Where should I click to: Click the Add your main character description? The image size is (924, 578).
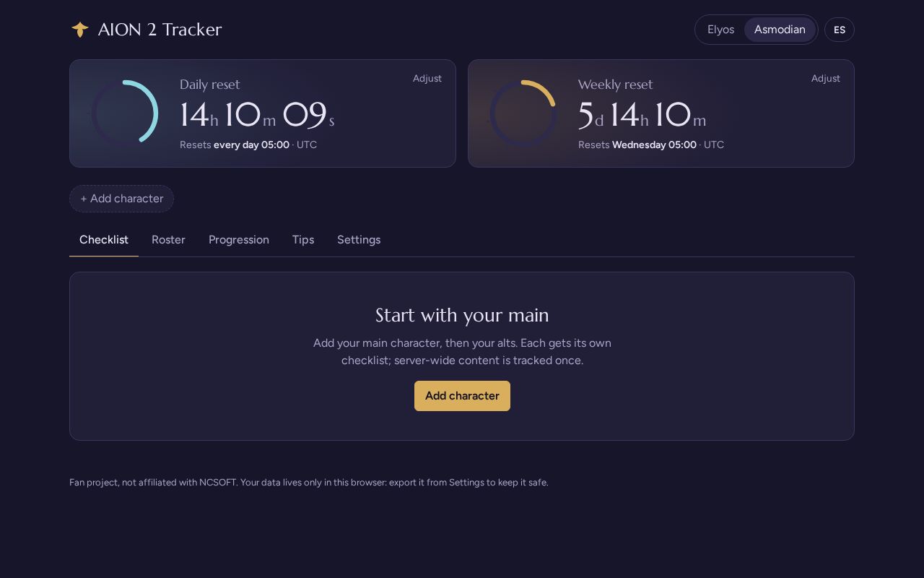(x=462, y=352)
